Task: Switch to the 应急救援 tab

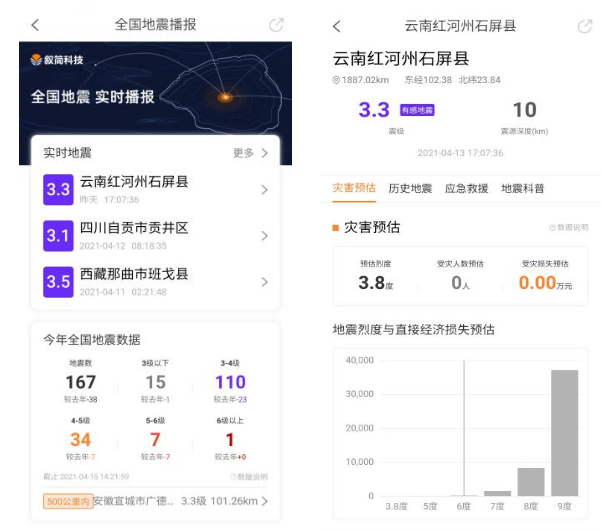Action: point(466,188)
